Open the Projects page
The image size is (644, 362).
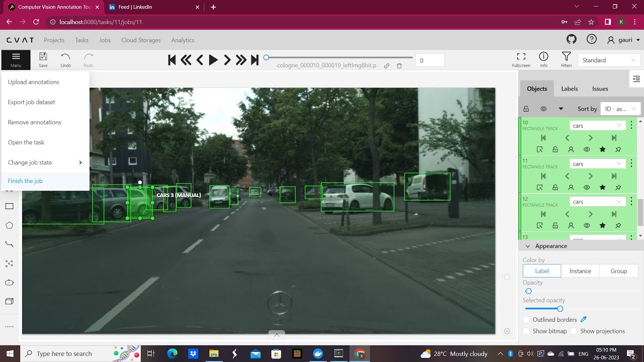[x=54, y=40]
